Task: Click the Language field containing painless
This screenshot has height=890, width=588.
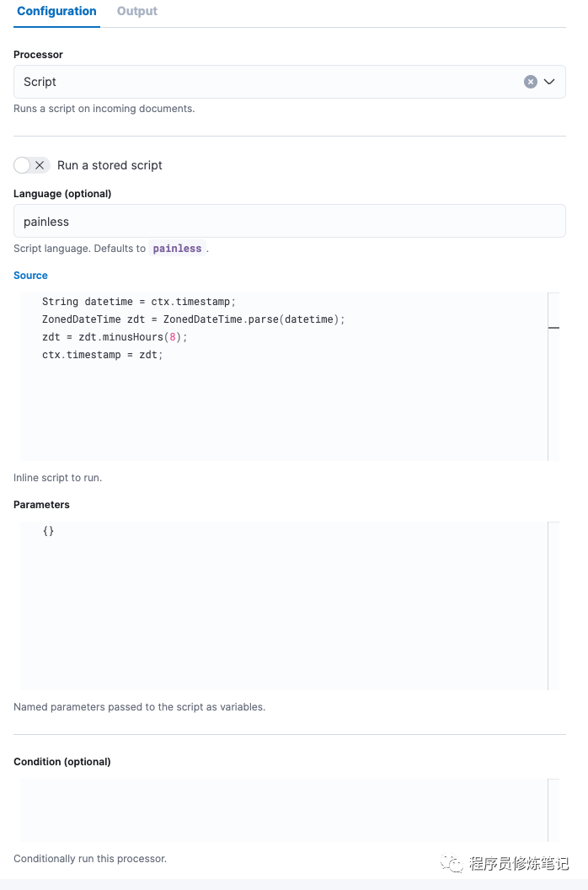Action: point(289,222)
